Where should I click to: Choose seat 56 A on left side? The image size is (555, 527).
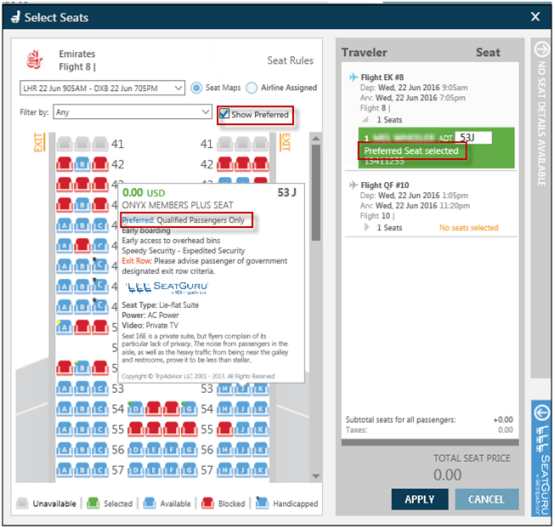tap(64, 449)
